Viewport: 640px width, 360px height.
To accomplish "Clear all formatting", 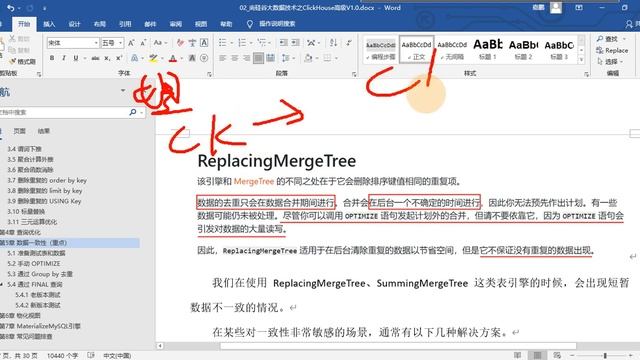I will [180, 43].
